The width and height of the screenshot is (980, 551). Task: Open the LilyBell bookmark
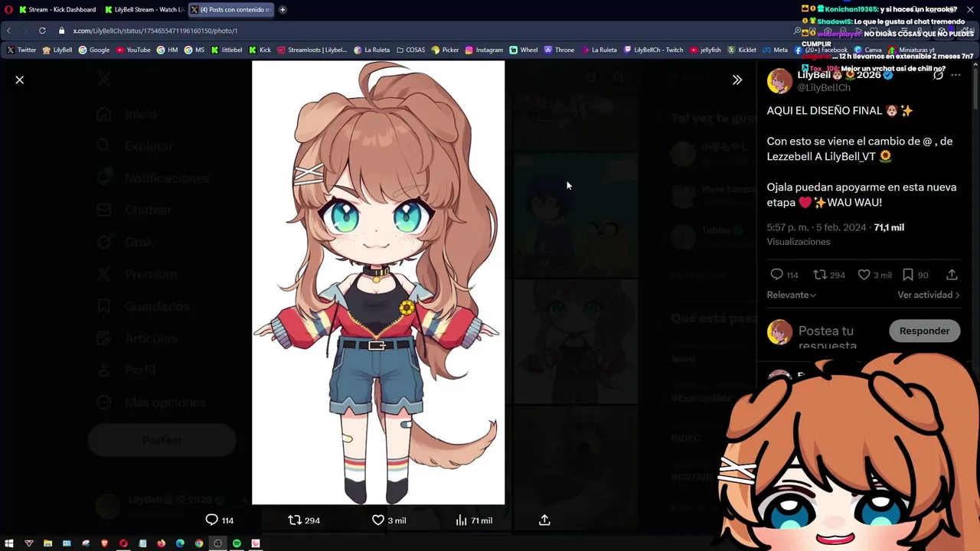tap(57, 50)
